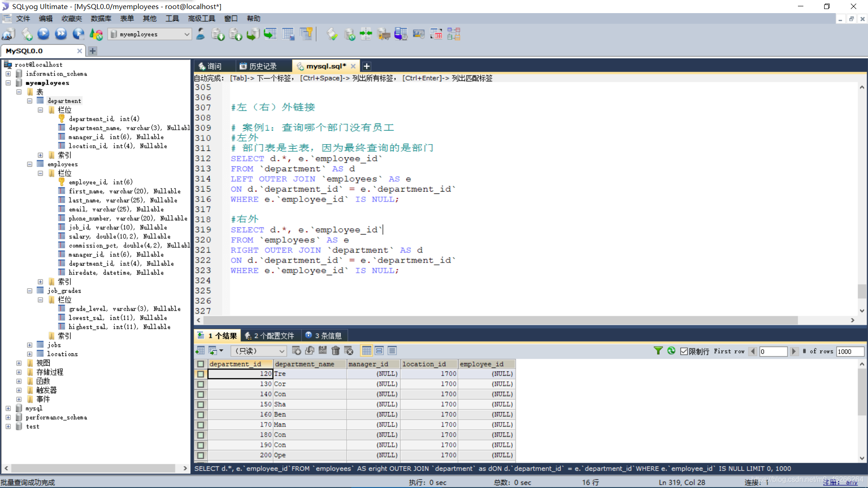Check the row checkbox for department 150
The width and height of the screenshot is (868, 488).
point(201,404)
